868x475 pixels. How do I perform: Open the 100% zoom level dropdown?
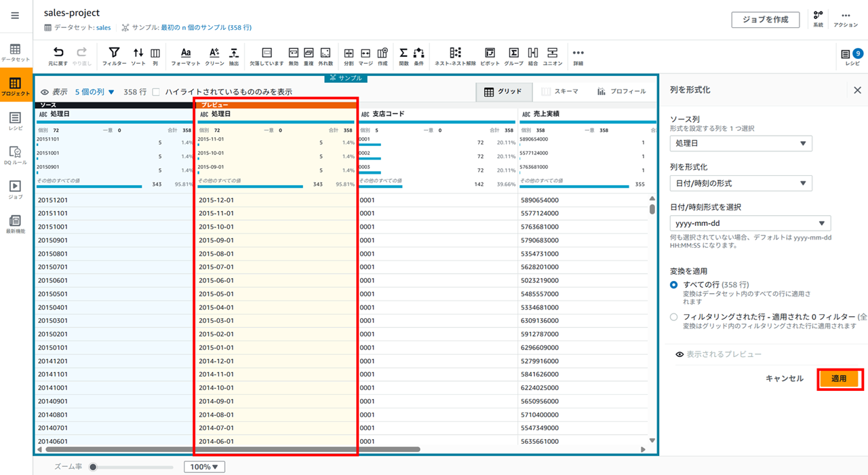204,467
